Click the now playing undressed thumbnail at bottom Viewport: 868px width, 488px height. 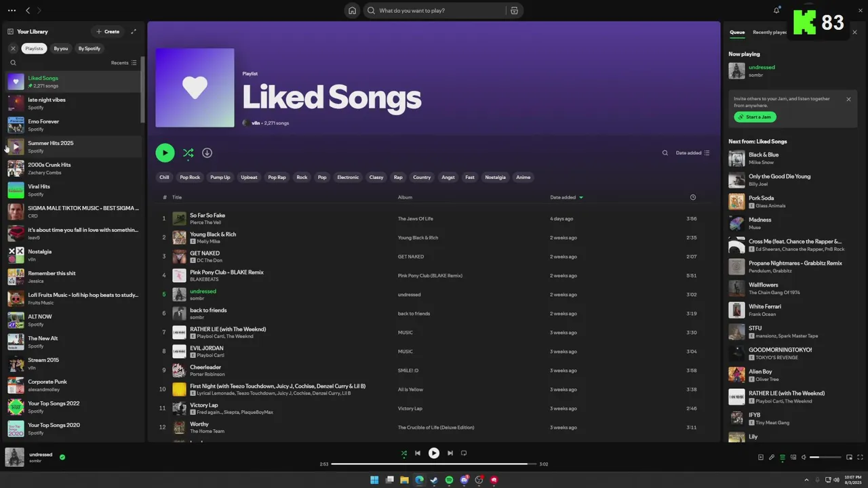pyautogui.click(x=15, y=457)
